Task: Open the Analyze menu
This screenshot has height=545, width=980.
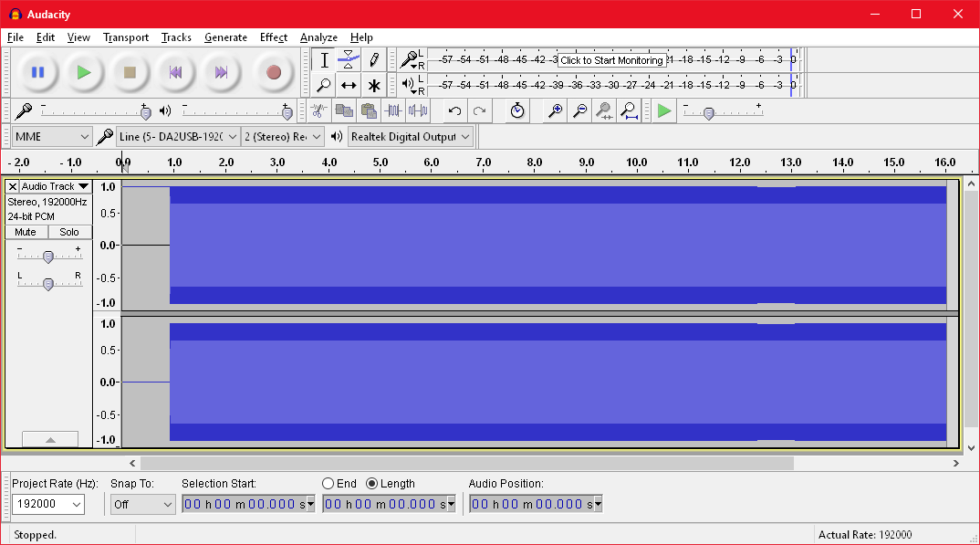Action: point(318,37)
